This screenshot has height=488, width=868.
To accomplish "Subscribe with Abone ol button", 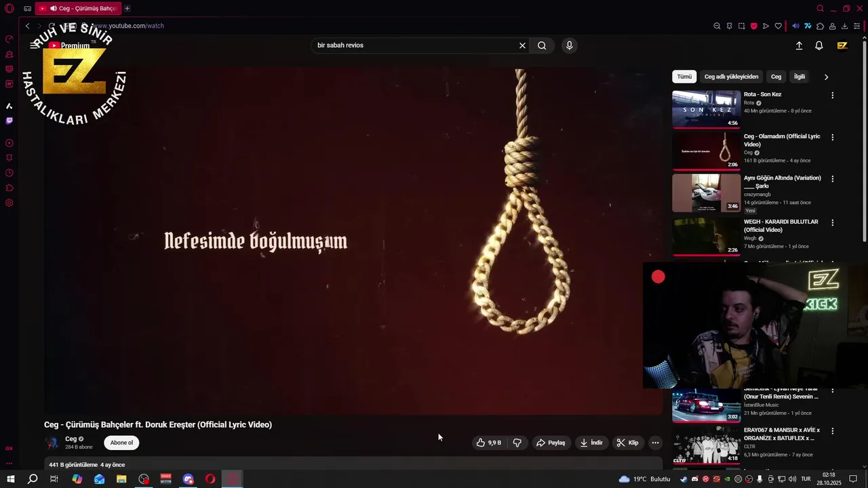I will [x=121, y=443].
